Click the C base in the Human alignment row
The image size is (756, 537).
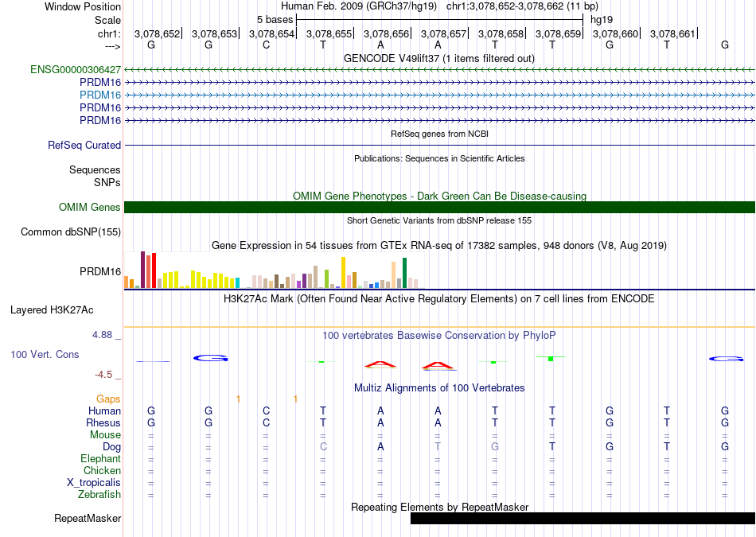click(266, 411)
